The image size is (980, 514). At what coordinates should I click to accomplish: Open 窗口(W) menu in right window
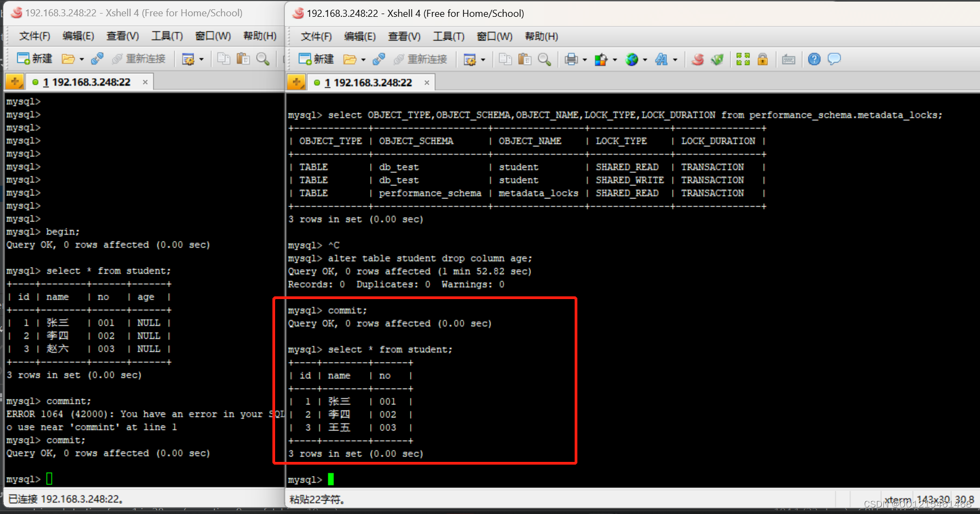(x=494, y=36)
